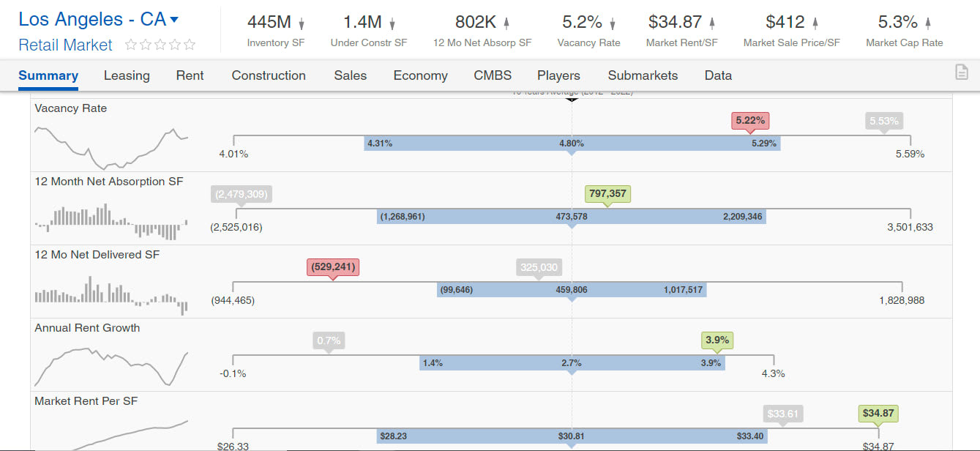Open the Los Angeles - CA market dropdown
Image resolution: width=980 pixels, height=451 pixels.
click(x=173, y=20)
